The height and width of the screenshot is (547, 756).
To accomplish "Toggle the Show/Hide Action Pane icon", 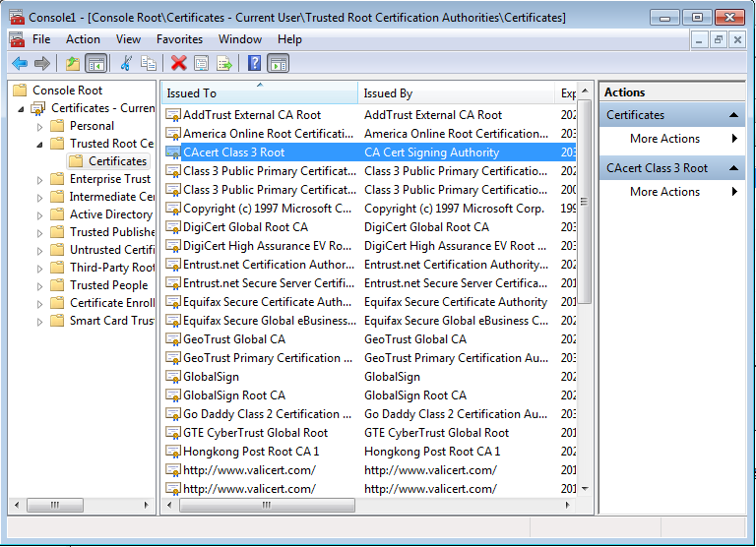I will point(278,64).
